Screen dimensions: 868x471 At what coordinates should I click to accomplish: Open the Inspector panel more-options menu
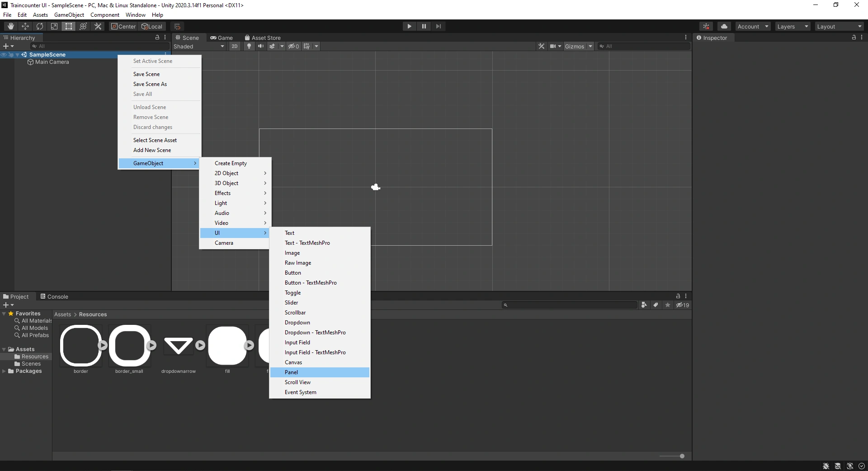[x=862, y=38]
